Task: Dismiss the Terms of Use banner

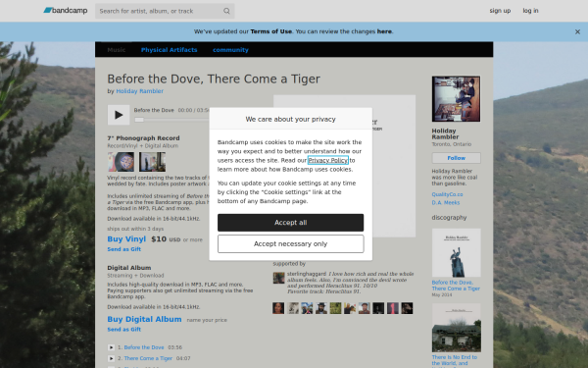Action: 577,32
